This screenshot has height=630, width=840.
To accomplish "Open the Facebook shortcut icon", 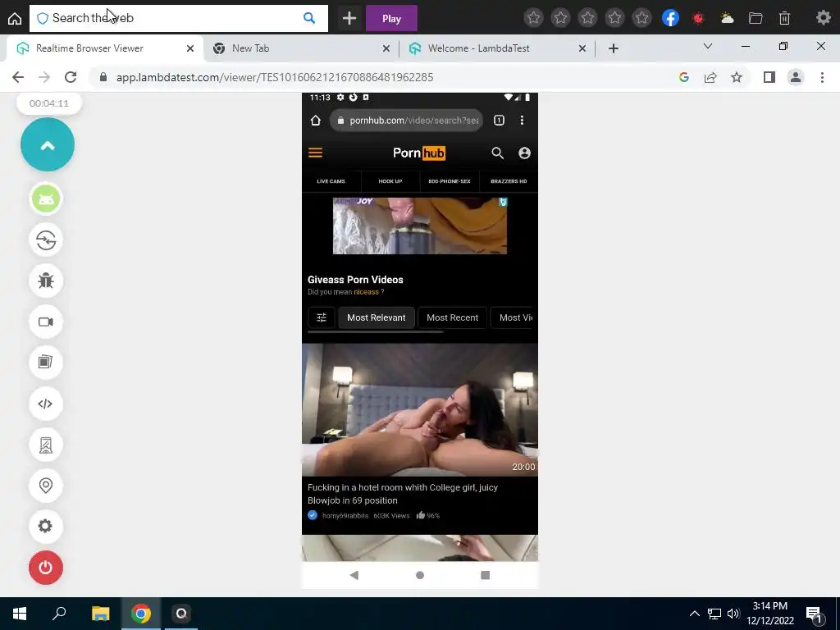I will [x=670, y=18].
